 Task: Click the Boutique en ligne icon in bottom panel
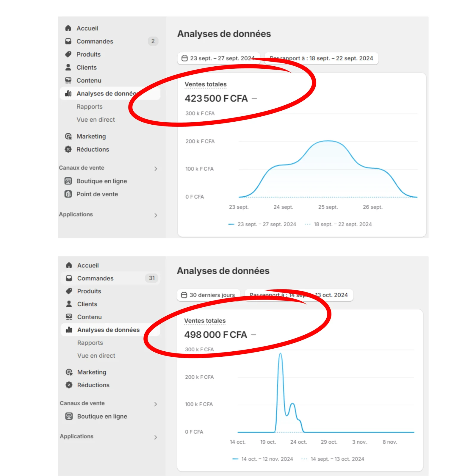coord(69,416)
